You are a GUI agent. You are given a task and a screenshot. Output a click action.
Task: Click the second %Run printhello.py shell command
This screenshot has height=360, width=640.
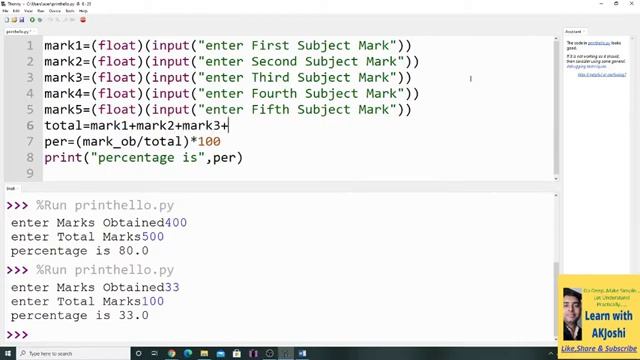pyautogui.click(x=105, y=270)
